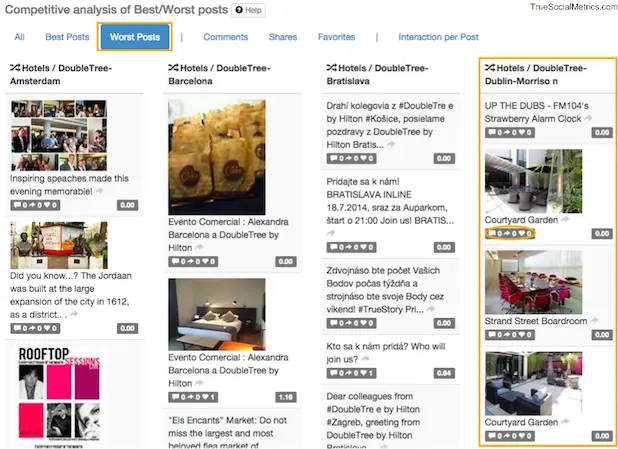Viewport: 618px width, 449px height.
Task: Click 0.00 score on 'Inspiring speaches' post
Action: pos(127,205)
